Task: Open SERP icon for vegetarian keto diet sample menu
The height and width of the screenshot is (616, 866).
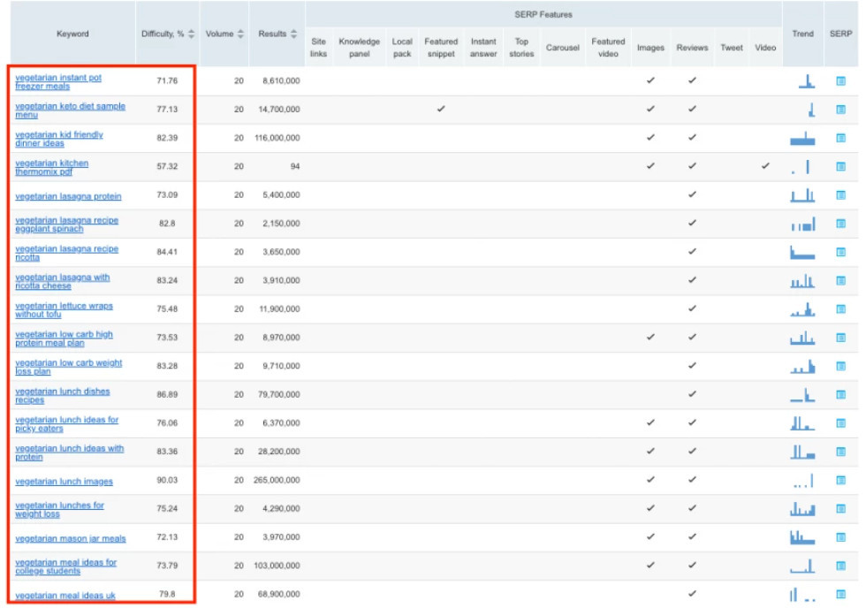Action: click(840, 110)
